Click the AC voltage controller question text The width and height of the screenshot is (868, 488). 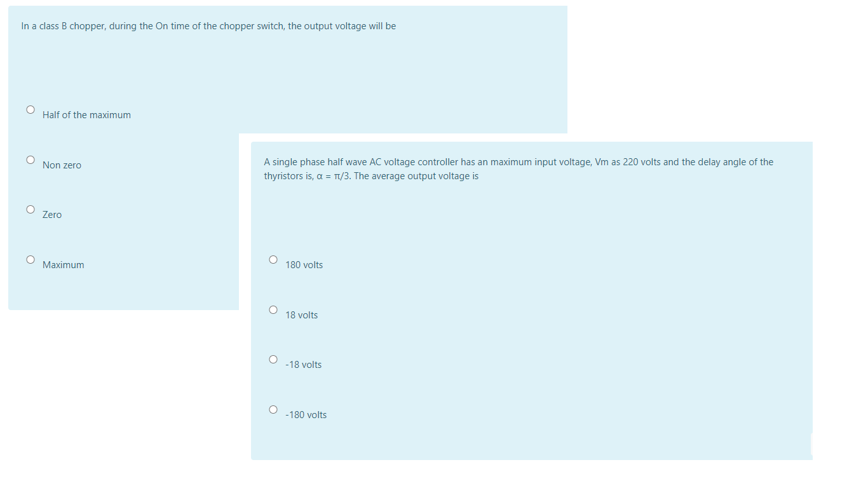[x=518, y=168]
